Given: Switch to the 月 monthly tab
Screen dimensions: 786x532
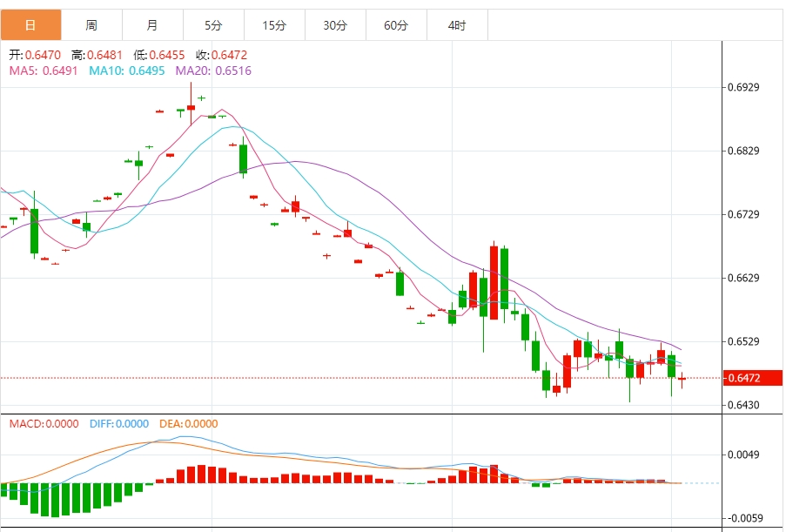Looking at the screenshot, I should (x=152, y=24).
